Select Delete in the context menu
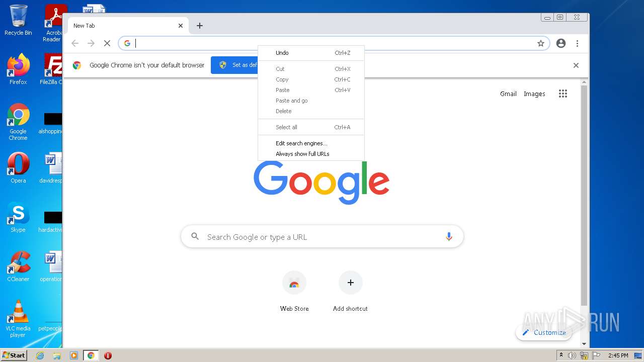This screenshot has width=644, height=362. [311, 111]
